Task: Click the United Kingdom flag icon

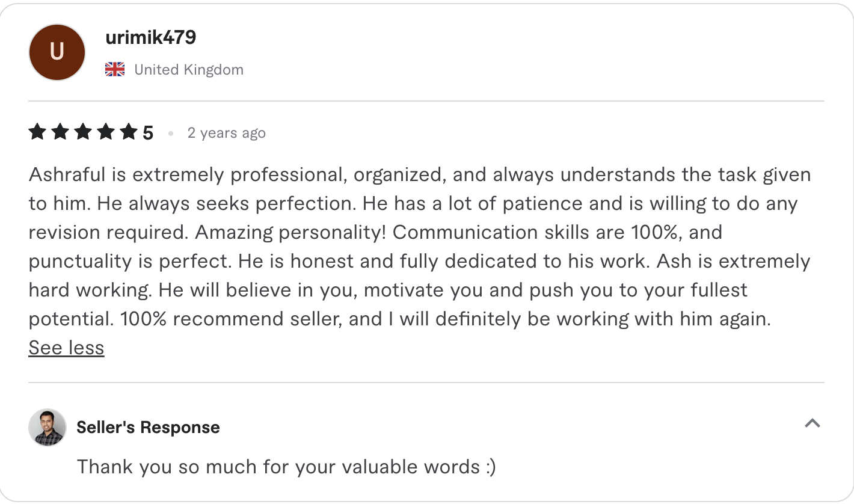Action: pos(114,69)
